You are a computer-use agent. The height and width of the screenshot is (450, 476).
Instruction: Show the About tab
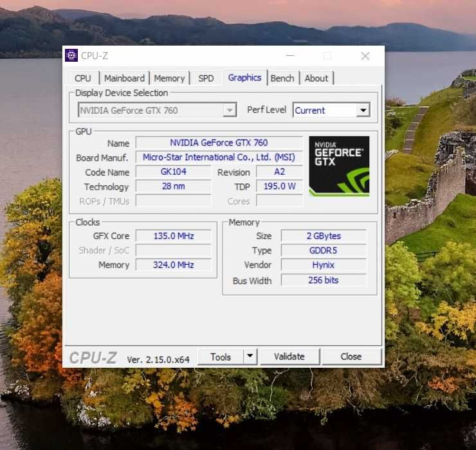[x=316, y=78]
